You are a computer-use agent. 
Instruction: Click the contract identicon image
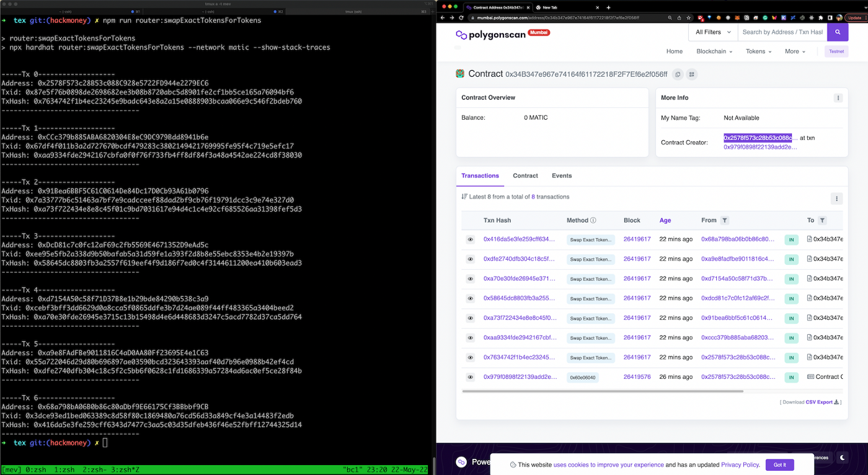click(x=460, y=74)
